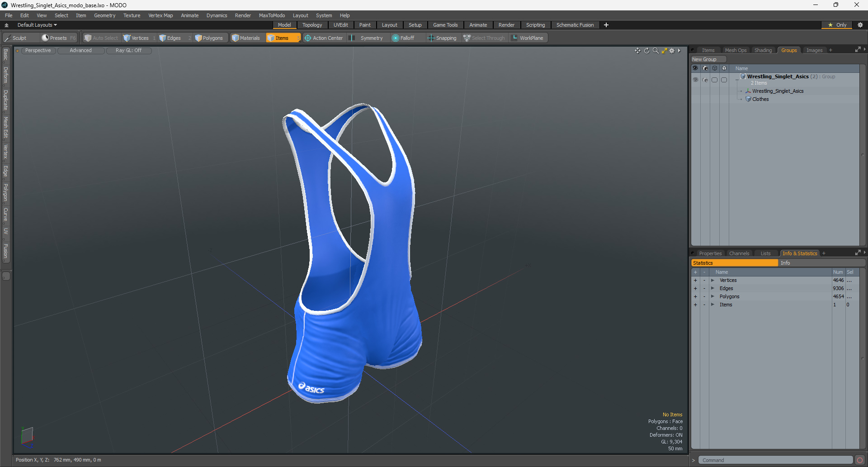Expand the Vertices statistics row
868x467 pixels.
pos(712,281)
